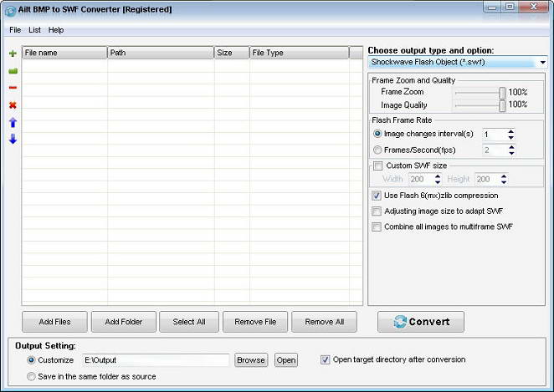The image size is (554, 392).
Task: Toggle Open target directory after conversion
Action: [x=325, y=359]
